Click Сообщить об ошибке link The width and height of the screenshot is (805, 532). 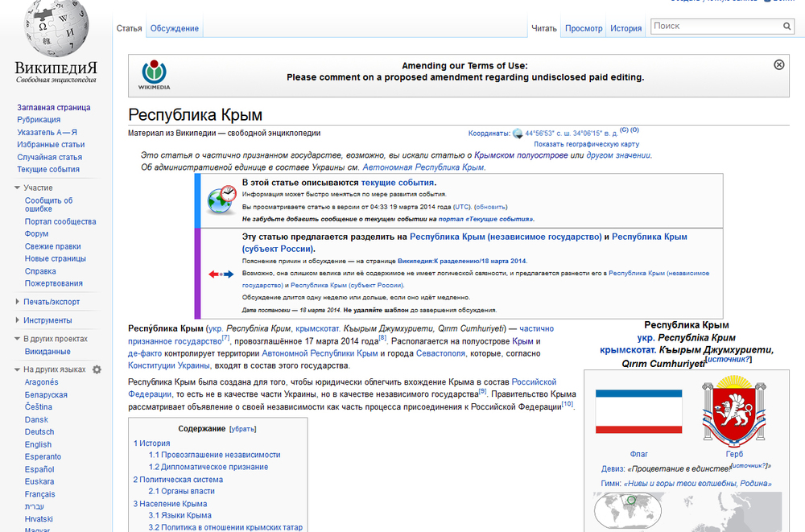49,205
